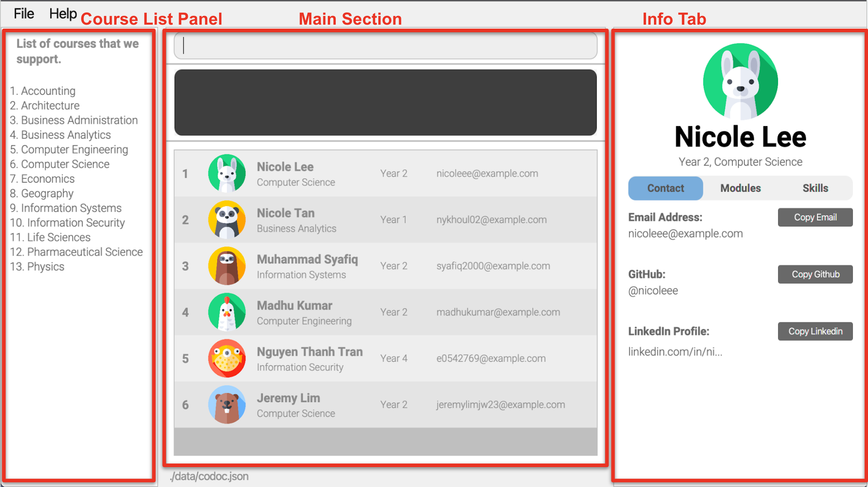Click 'Information Systems' under Muhammad Syafiq

tap(301, 275)
